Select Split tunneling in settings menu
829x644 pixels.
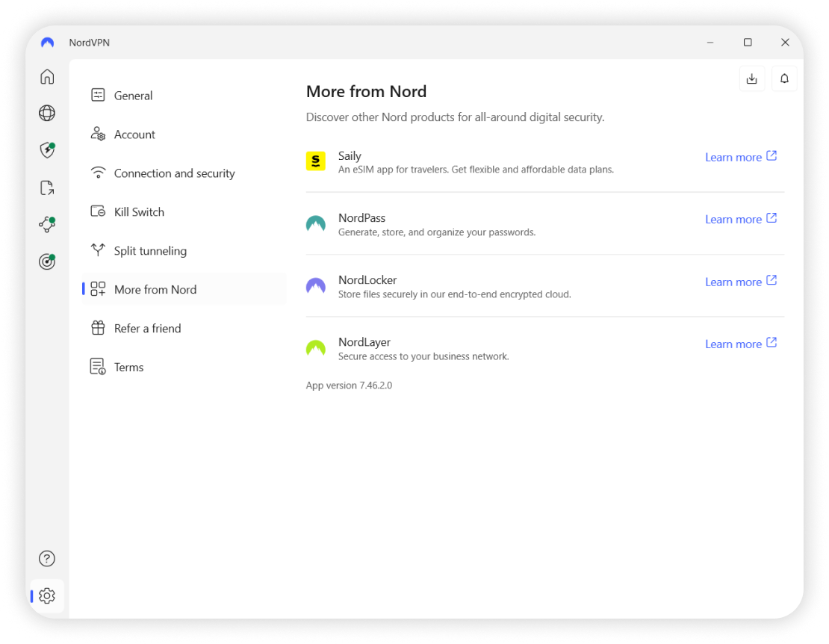tap(150, 251)
